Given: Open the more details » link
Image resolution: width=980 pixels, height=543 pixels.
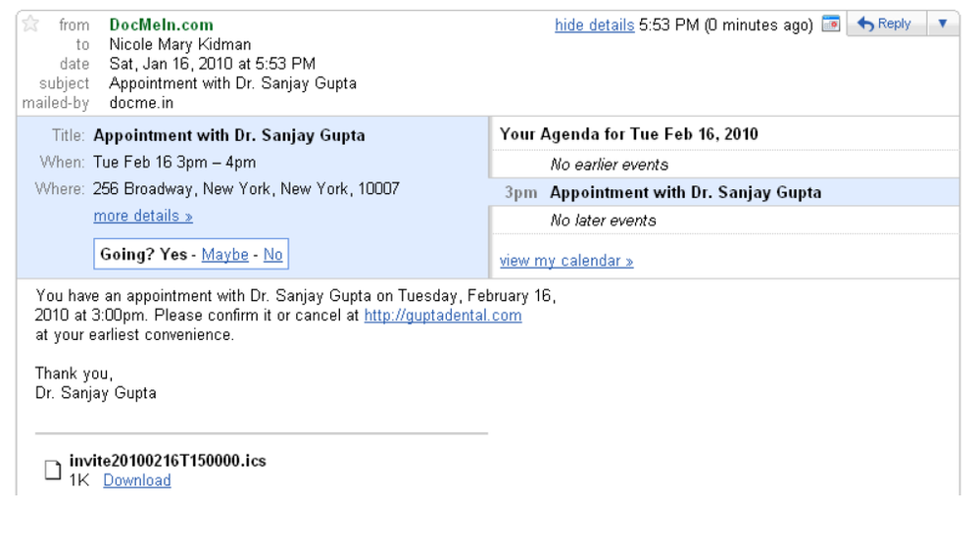Looking at the screenshot, I should 143,217.
